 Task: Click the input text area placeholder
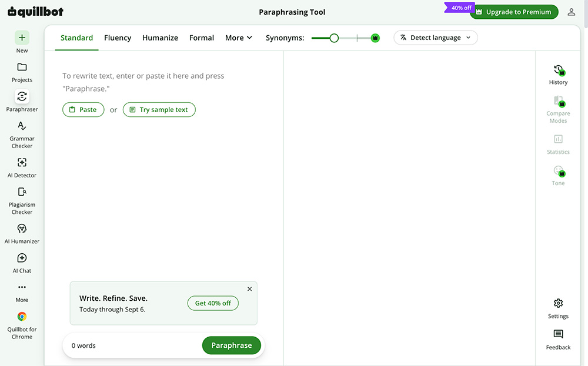pyautogui.click(x=143, y=82)
